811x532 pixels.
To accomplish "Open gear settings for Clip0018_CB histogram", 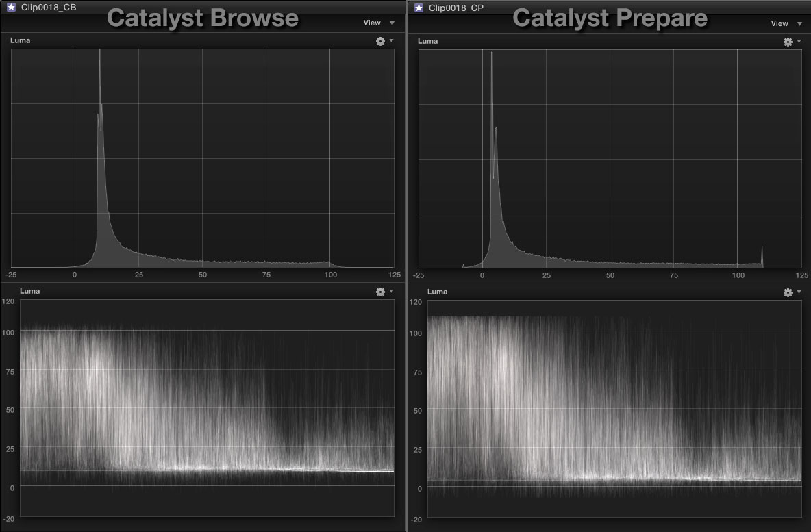I will tap(380, 41).
